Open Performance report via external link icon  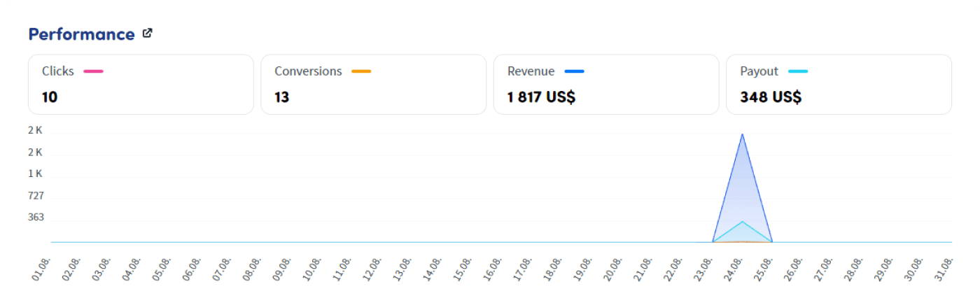(x=147, y=33)
